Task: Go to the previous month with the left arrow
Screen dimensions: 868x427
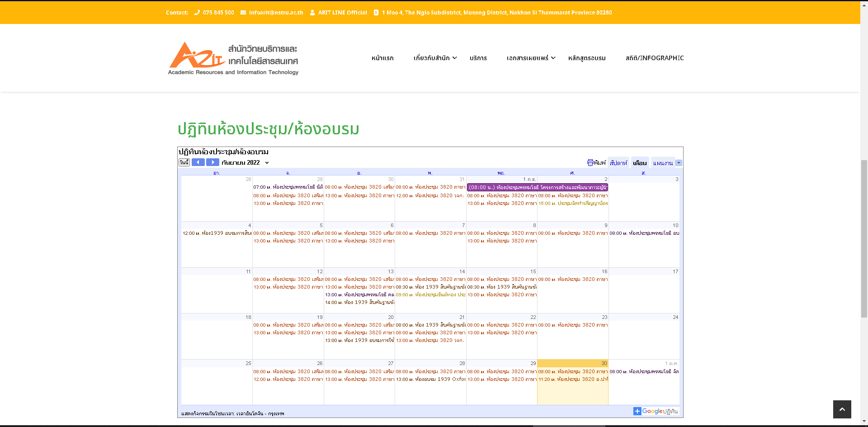Action: [198, 162]
